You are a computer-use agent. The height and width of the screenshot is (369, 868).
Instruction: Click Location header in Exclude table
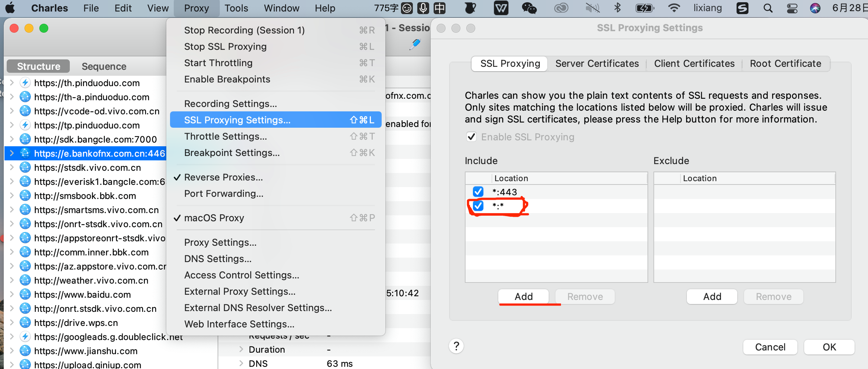tap(758, 178)
